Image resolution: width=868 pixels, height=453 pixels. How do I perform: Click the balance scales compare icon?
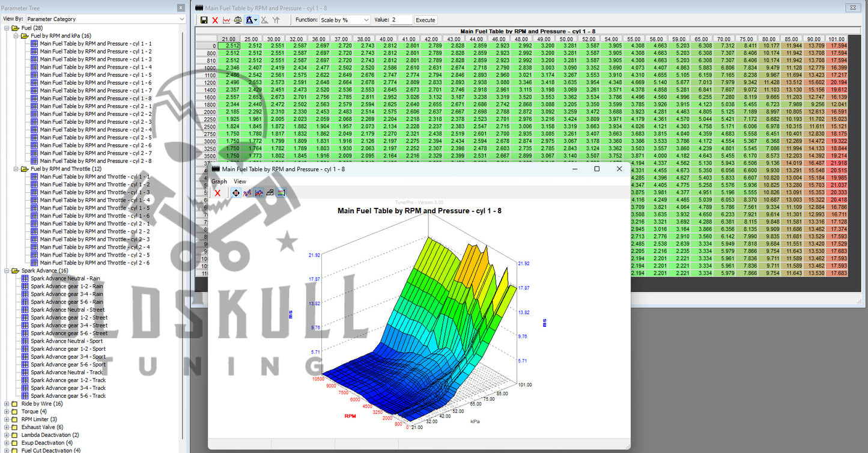pyautogui.click(x=238, y=20)
